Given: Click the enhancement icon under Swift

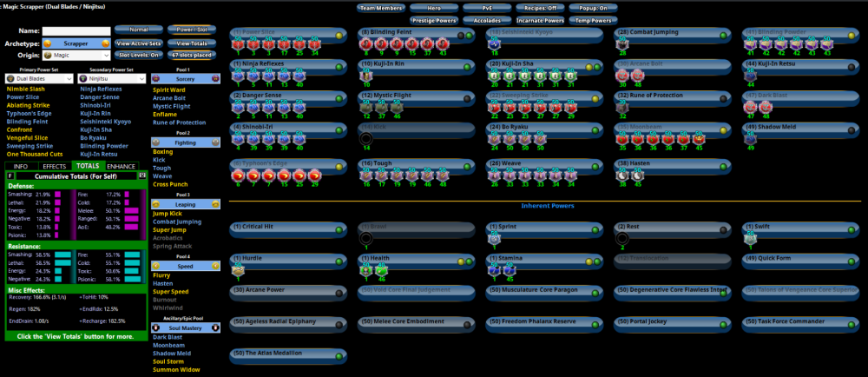Looking at the screenshot, I should (x=750, y=237).
